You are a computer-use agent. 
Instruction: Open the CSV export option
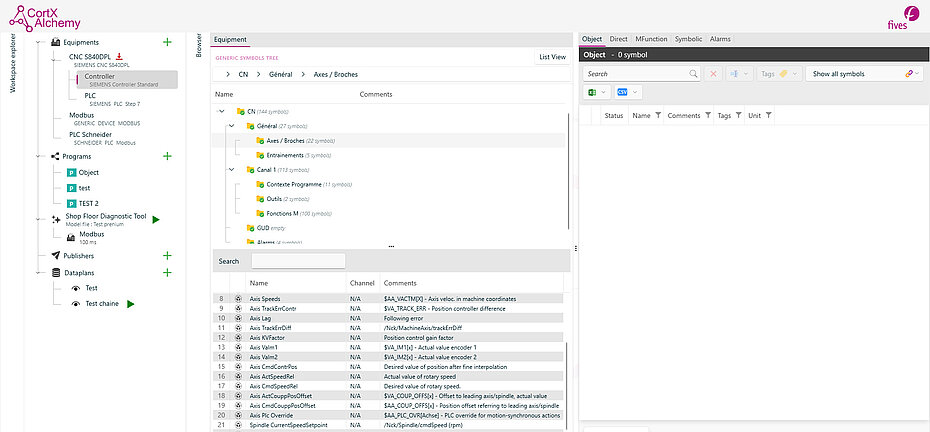(628, 92)
